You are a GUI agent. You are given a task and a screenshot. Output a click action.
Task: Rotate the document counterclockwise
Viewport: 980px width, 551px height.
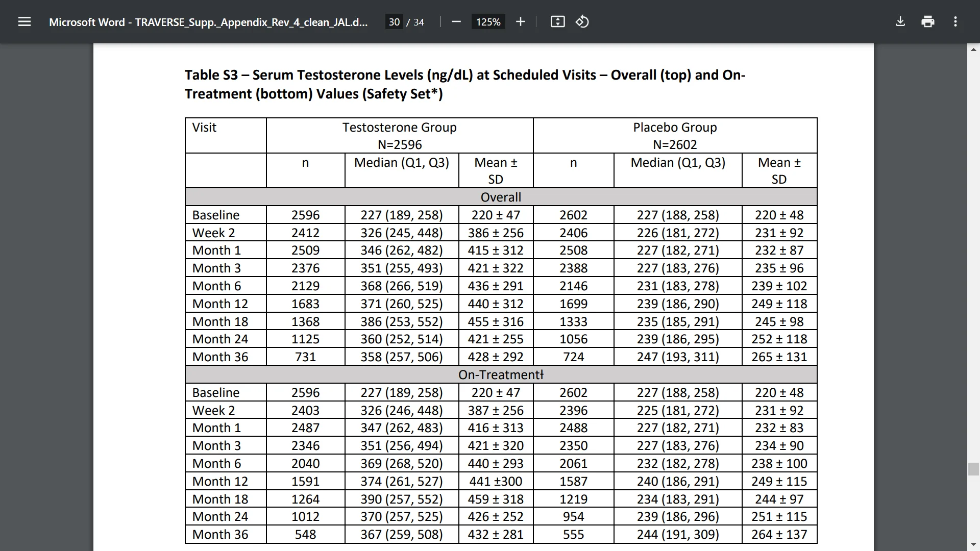click(582, 22)
